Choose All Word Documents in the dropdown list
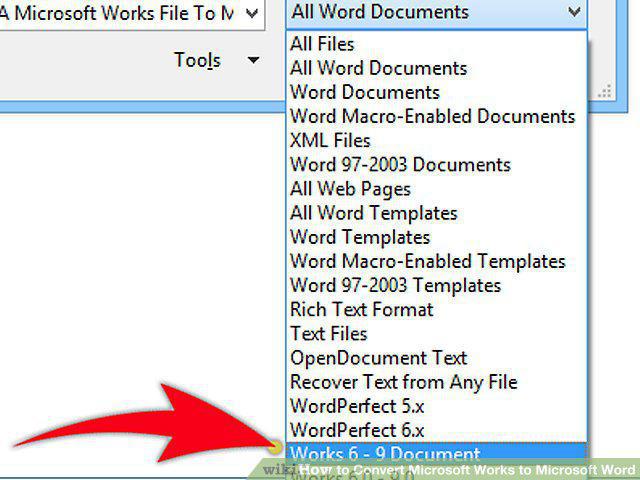Screen dimensions: 640x480 pyautogui.click(x=436, y=68)
